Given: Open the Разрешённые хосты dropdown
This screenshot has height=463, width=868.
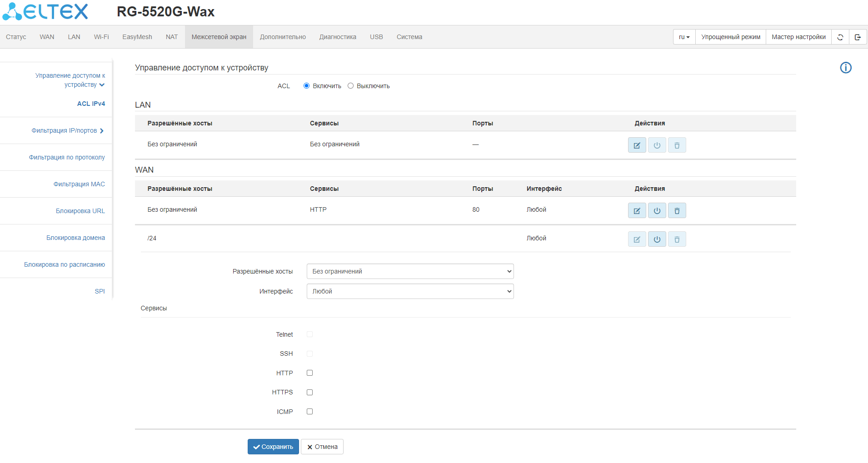Looking at the screenshot, I should [x=410, y=271].
